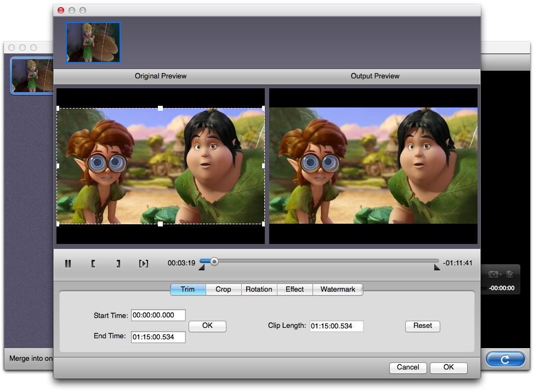Click the Original Preview heading

coord(161,76)
